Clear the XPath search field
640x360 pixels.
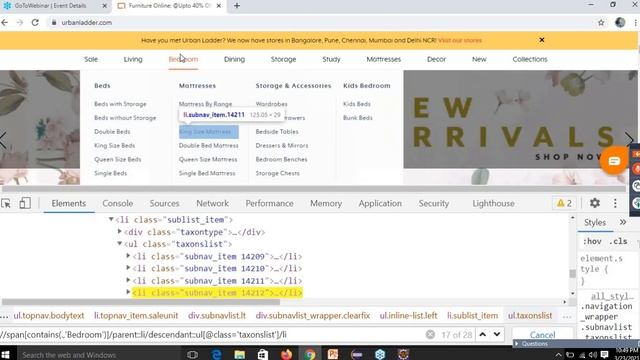430,335
